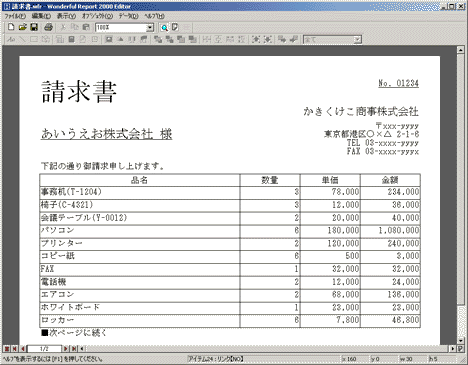Go to the next page arrow

(x=65, y=349)
